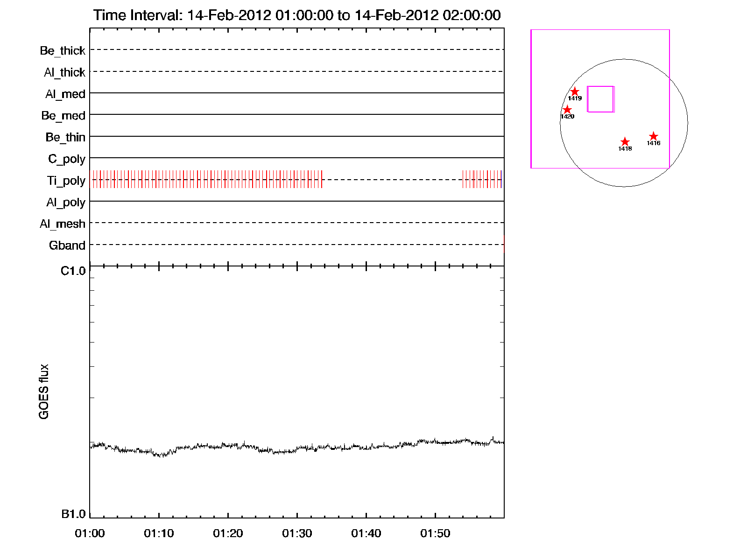747x560 pixels.
Task: Click the 01:10 time axis label
Action: point(159,533)
